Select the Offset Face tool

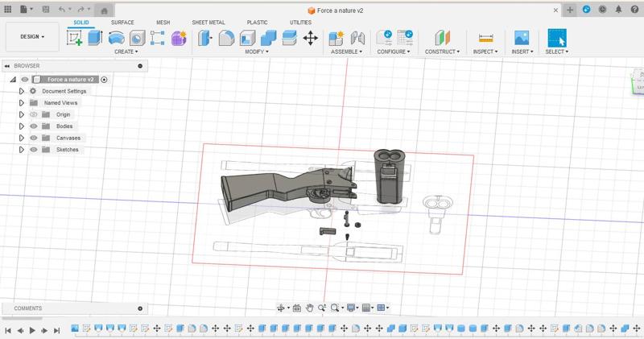289,38
